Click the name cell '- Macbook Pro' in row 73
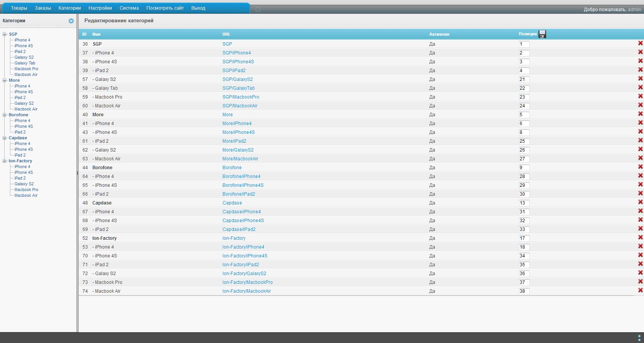Image resolution: width=644 pixels, height=343 pixels. (107, 282)
